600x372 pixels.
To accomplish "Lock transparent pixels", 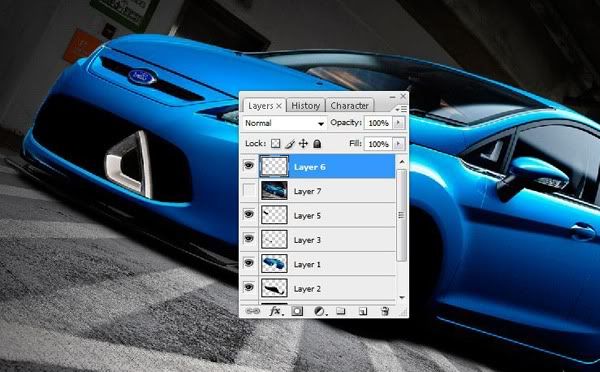I will 276,144.
